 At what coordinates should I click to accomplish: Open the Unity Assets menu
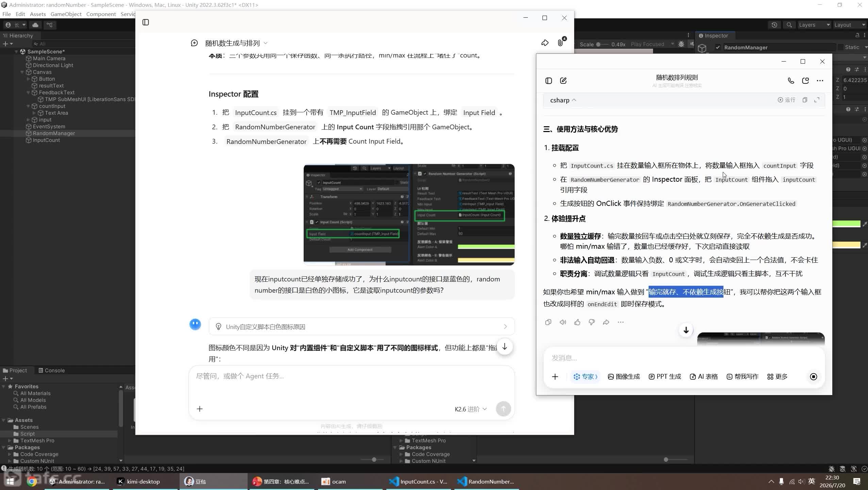[x=38, y=14]
